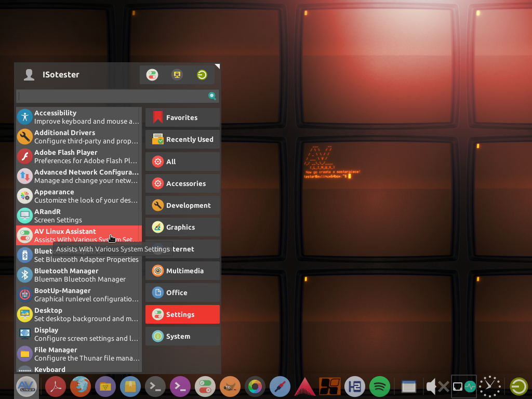Open the Graphics category

(x=182, y=227)
